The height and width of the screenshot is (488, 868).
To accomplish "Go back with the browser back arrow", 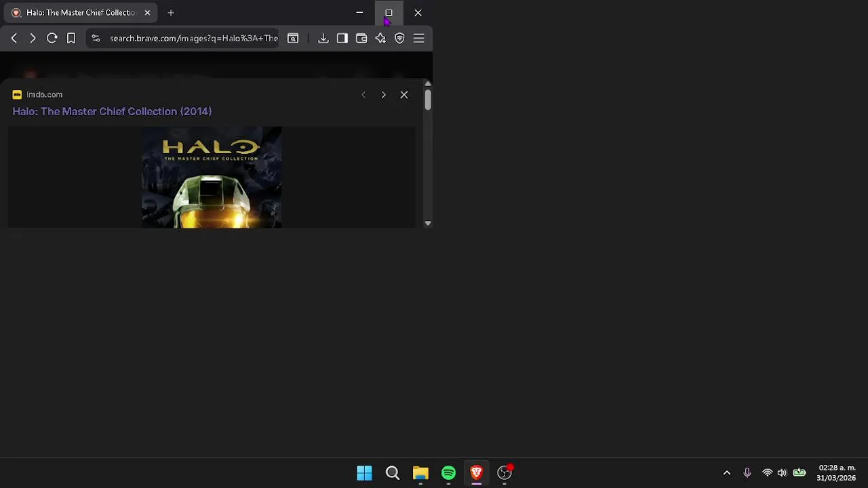I will pyautogui.click(x=14, y=39).
